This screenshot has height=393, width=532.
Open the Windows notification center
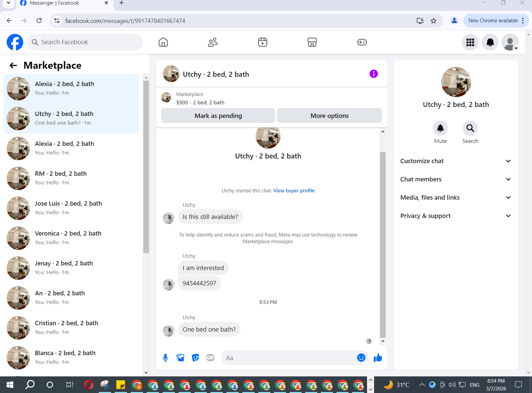click(x=518, y=385)
